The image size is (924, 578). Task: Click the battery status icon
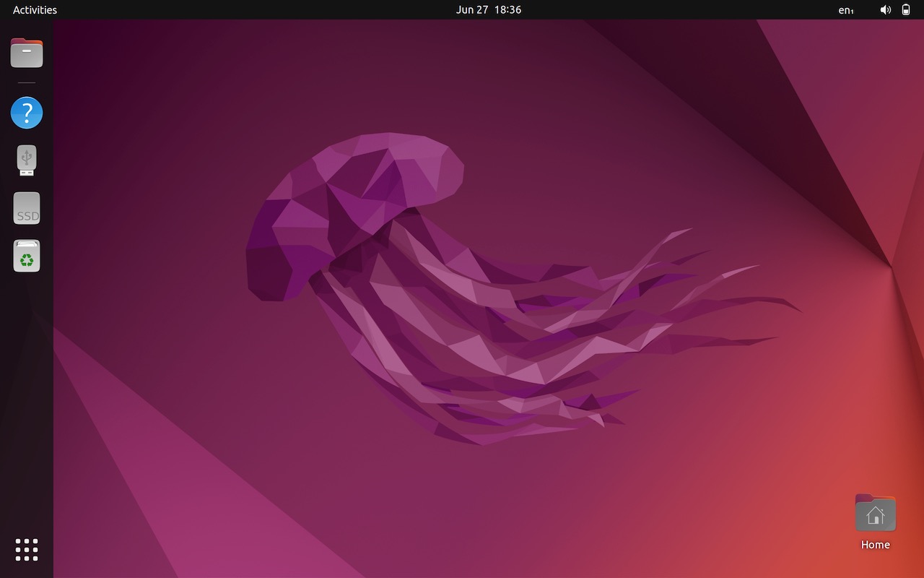pyautogui.click(x=906, y=9)
